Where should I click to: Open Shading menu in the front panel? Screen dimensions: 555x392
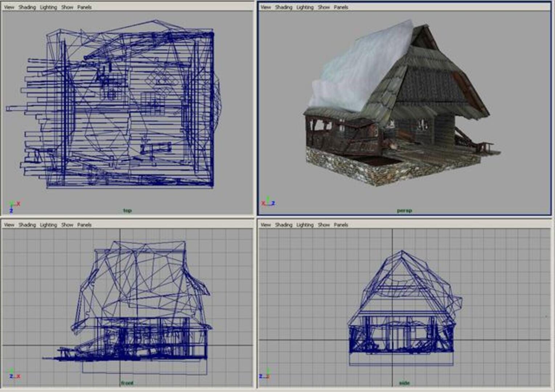click(x=27, y=225)
